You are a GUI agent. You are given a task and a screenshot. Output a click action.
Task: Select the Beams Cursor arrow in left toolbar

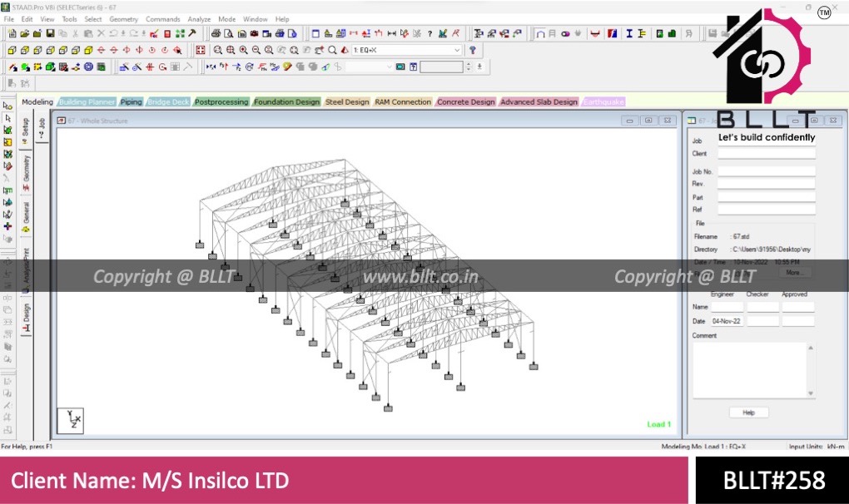[x=7, y=118]
